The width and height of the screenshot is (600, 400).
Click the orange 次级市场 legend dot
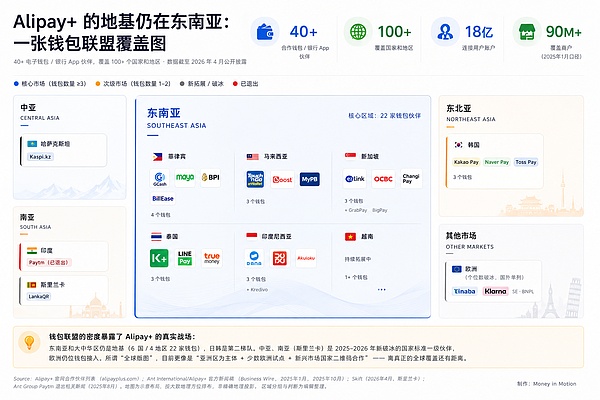98,83
